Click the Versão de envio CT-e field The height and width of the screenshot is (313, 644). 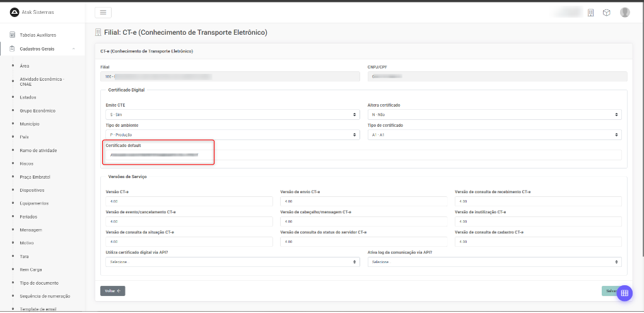point(363,201)
